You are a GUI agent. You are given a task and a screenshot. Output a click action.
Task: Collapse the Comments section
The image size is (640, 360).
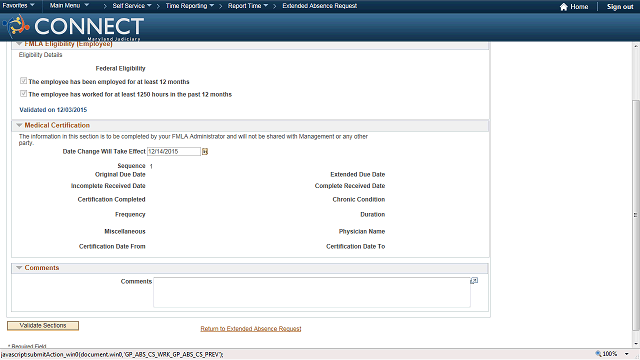(19, 268)
